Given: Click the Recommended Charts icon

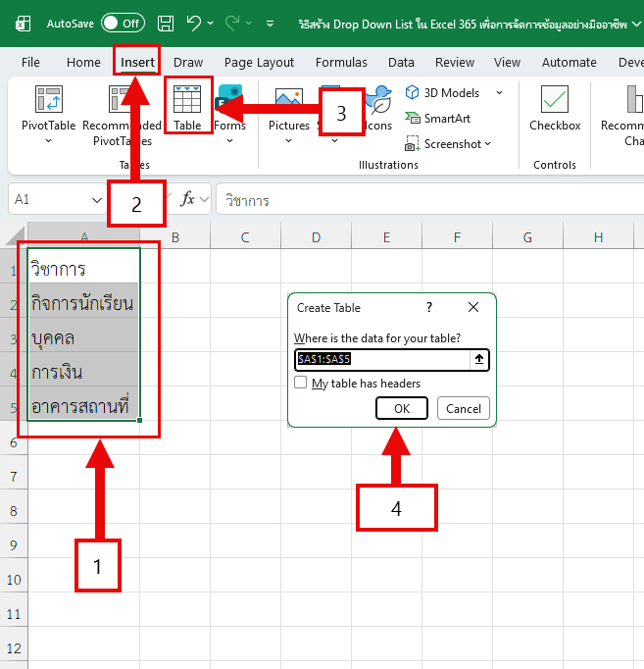Looking at the screenshot, I should click(635, 99).
